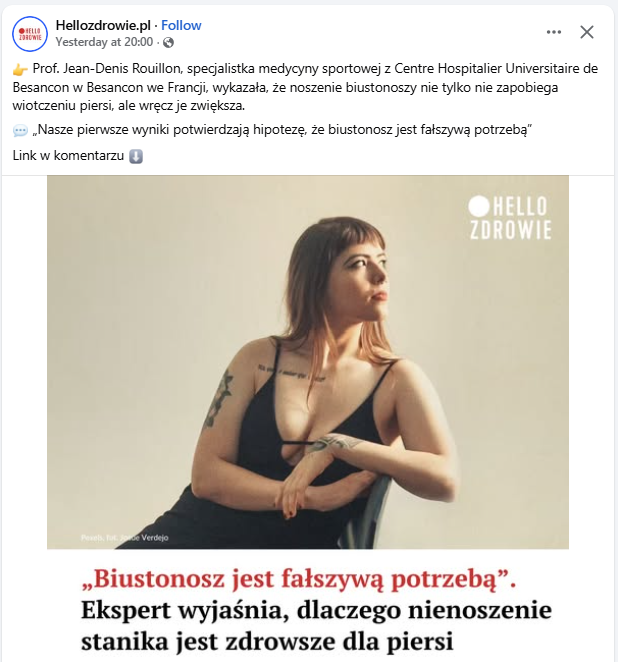Click the pointing hand emoji
Viewport: 618px width, 662px height.
[x=20, y=69]
